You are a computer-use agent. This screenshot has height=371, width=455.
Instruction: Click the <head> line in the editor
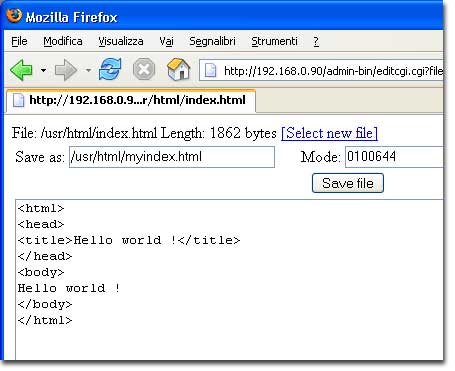point(41,224)
